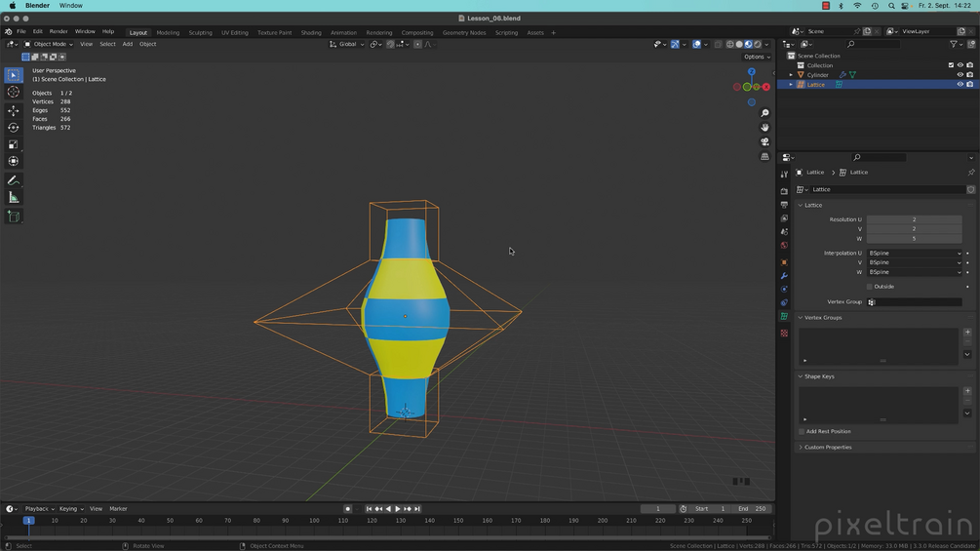This screenshot has height=551, width=980.
Task: Switch to solid viewport shading
Action: [x=739, y=44]
